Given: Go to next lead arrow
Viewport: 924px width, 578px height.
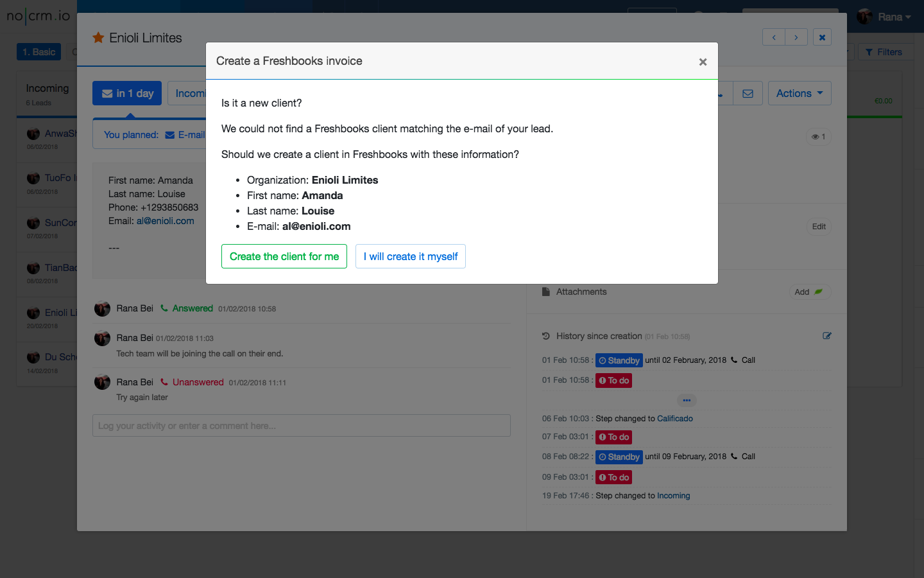Looking at the screenshot, I should (x=796, y=37).
